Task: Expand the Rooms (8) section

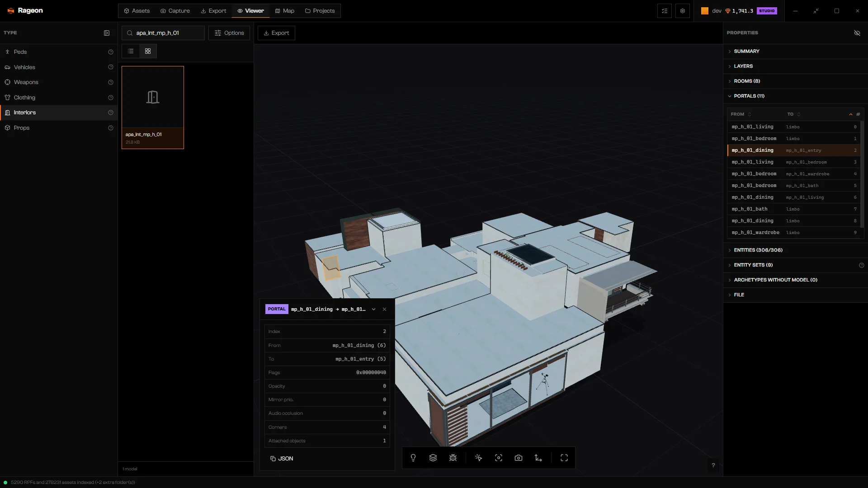Action: click(x=796, y=81)
